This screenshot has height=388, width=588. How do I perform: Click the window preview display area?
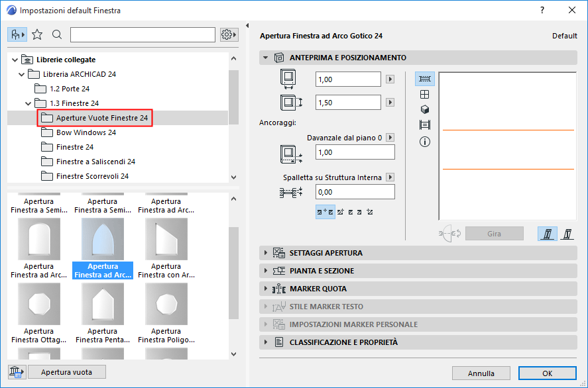point(508,146)
